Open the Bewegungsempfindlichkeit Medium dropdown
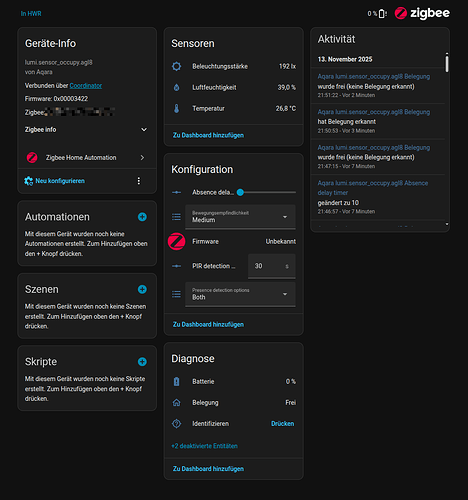 tap(240, 217)
